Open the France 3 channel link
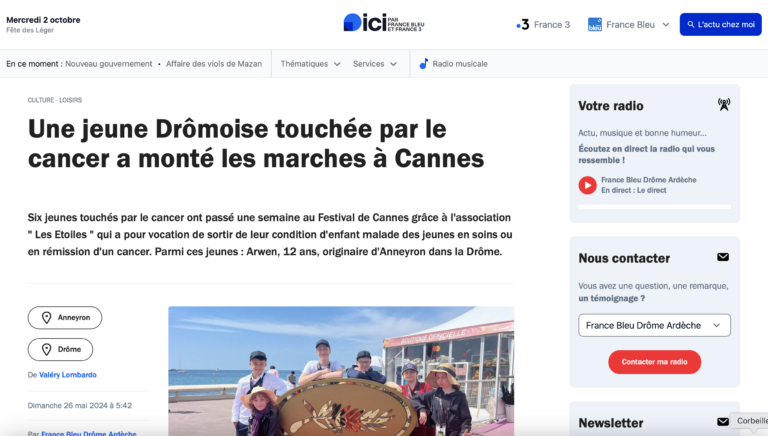Viewport: 768px width, 436px height. (x=543, y=24)
